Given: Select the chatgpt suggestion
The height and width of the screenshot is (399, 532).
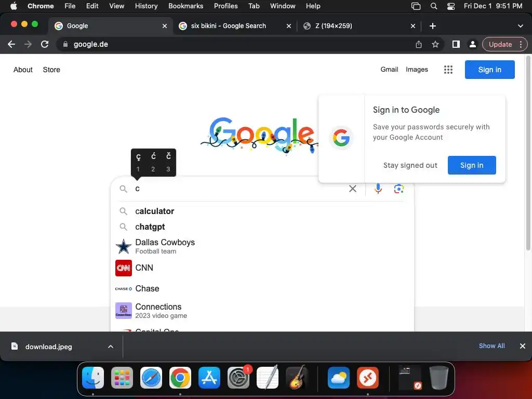Looking at the screenshot, I should pyautogui.click(x=262, y=227).
